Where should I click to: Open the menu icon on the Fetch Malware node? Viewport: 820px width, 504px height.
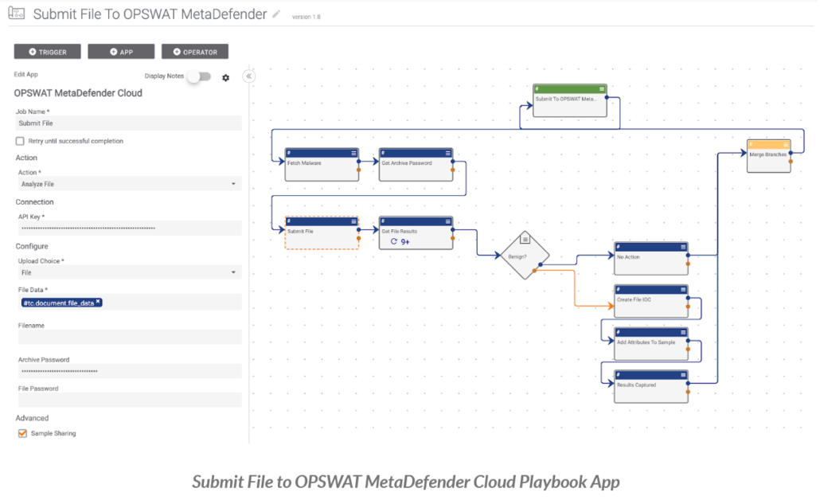353,153
